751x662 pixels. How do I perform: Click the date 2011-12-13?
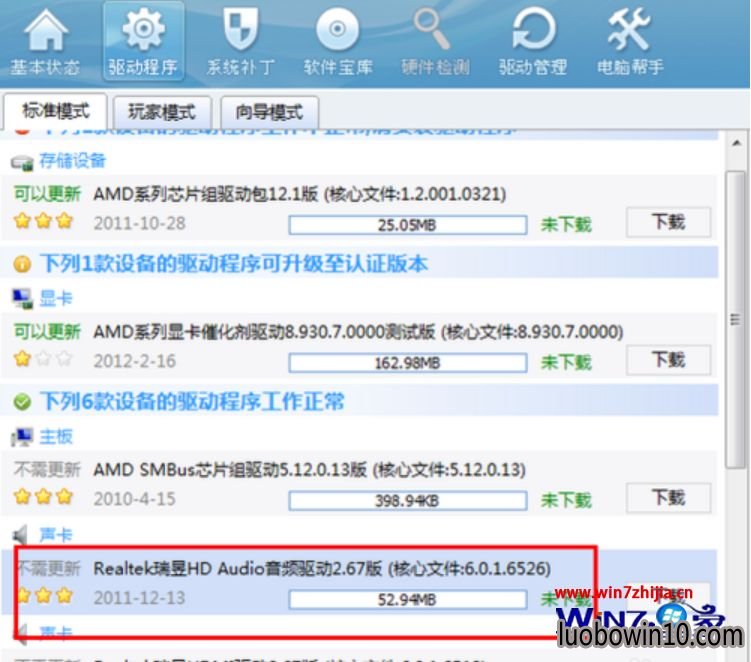[139, 597]
